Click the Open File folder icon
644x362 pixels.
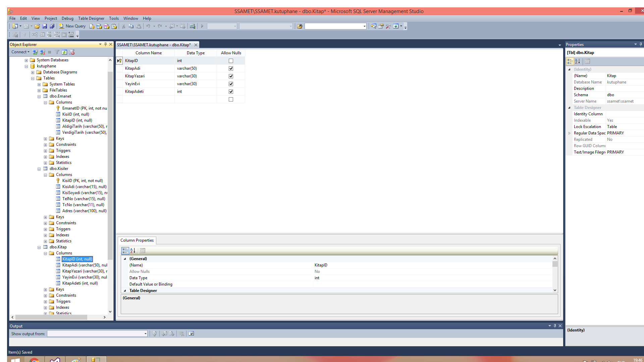point(37,26)
